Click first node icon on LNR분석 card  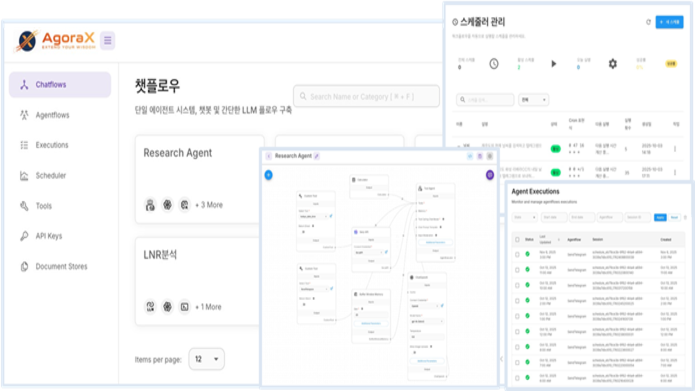pos(150,306)
